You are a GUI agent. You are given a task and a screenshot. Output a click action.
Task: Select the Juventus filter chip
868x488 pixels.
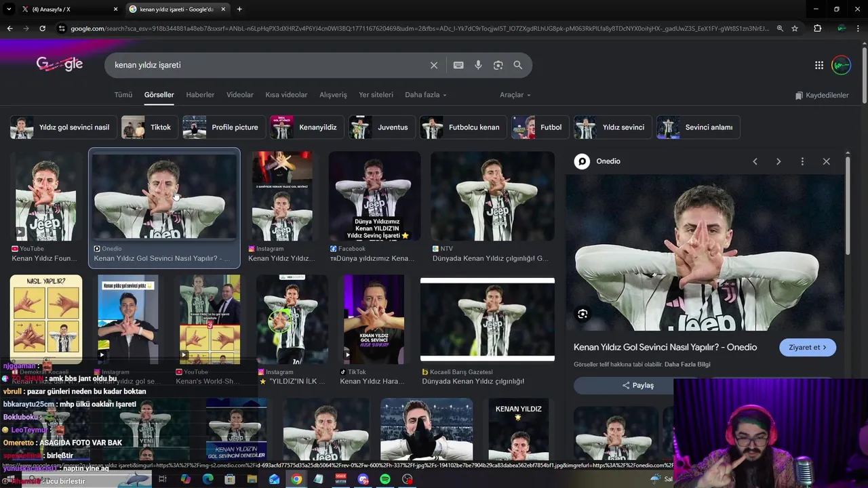pos(381,127)
